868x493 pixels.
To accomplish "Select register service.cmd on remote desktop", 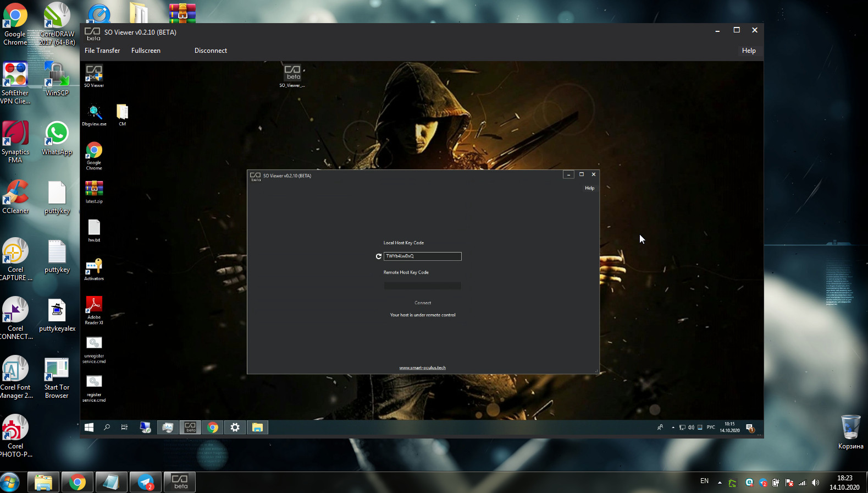I will (x=94, y=387).
